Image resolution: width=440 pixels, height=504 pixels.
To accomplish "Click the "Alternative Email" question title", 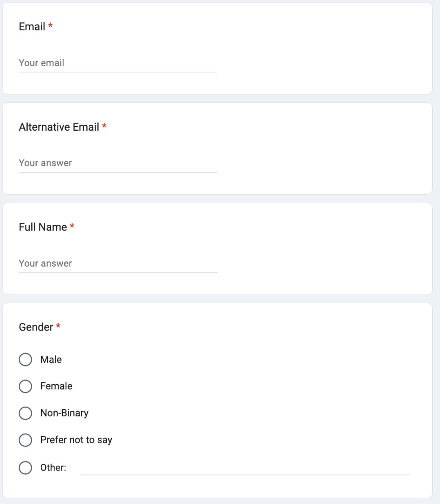I will point(59,127).
